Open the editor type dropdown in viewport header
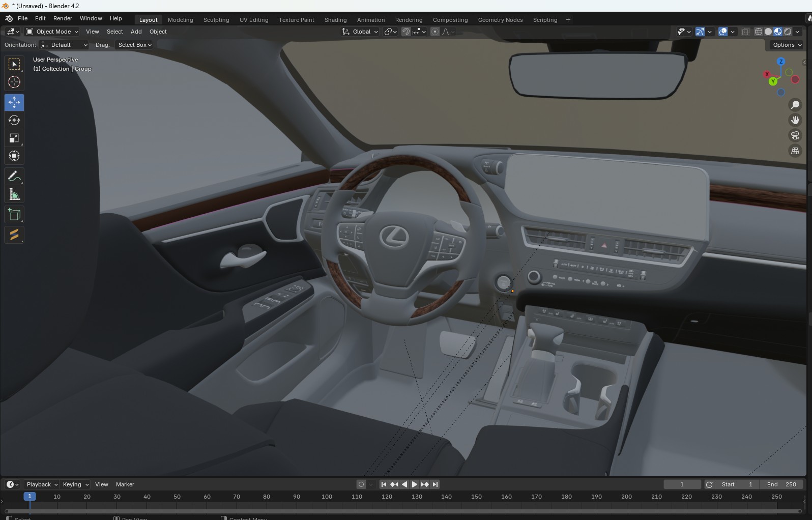 [13, 32]
